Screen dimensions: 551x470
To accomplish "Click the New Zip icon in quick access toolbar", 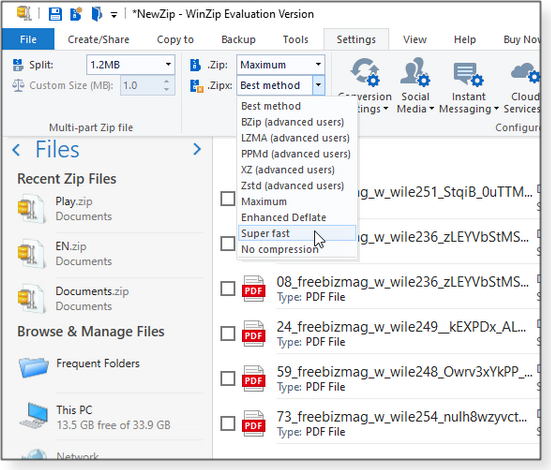I will (x=76, y=14).
